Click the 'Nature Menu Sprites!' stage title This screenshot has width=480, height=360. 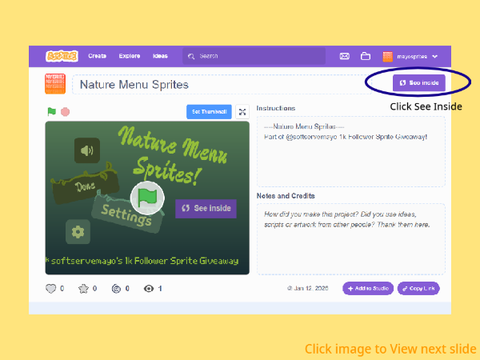(173, 155)
